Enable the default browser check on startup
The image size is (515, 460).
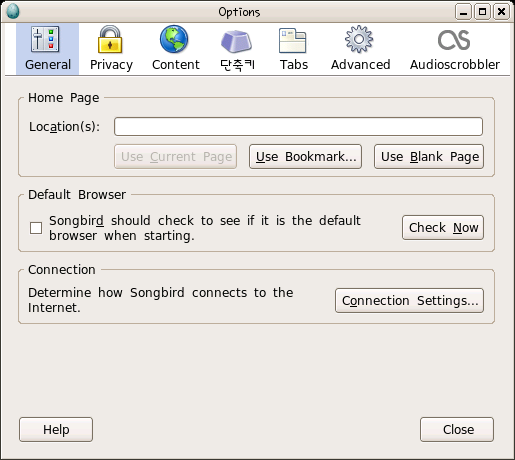click(x=36, y=228)
